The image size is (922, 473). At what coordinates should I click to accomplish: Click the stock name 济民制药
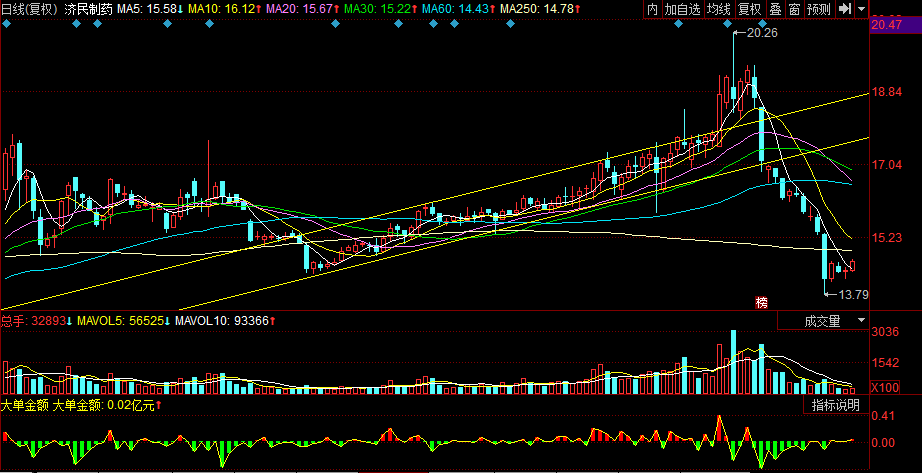pyautogui.click(x=88, y=9)
